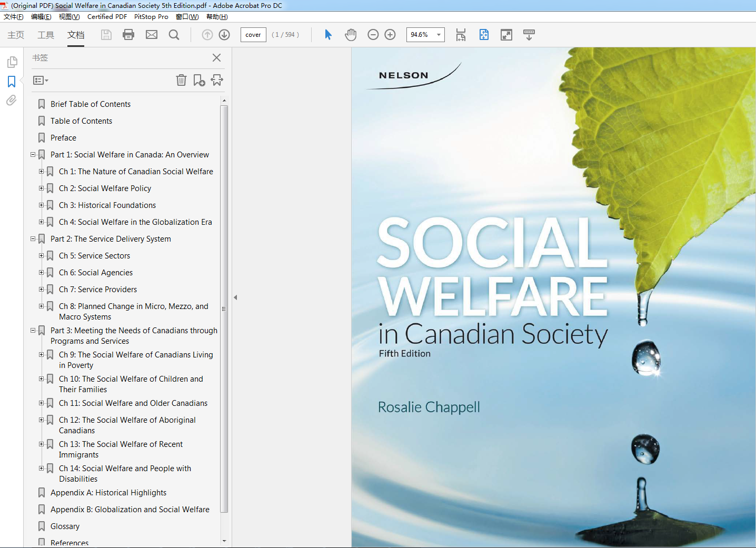Choose the selection arrow tool
The image size is (756, 548).
pos(328,35)
